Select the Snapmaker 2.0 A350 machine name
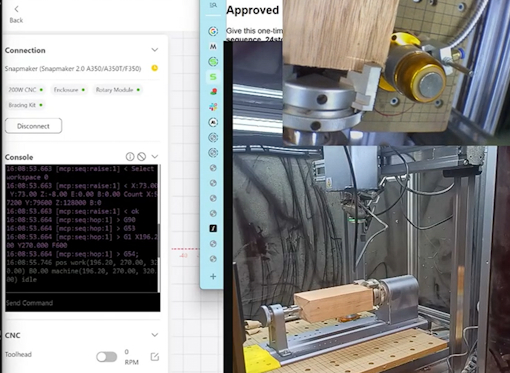Screen dimensions: 510x373 click(x=73, y=69)
